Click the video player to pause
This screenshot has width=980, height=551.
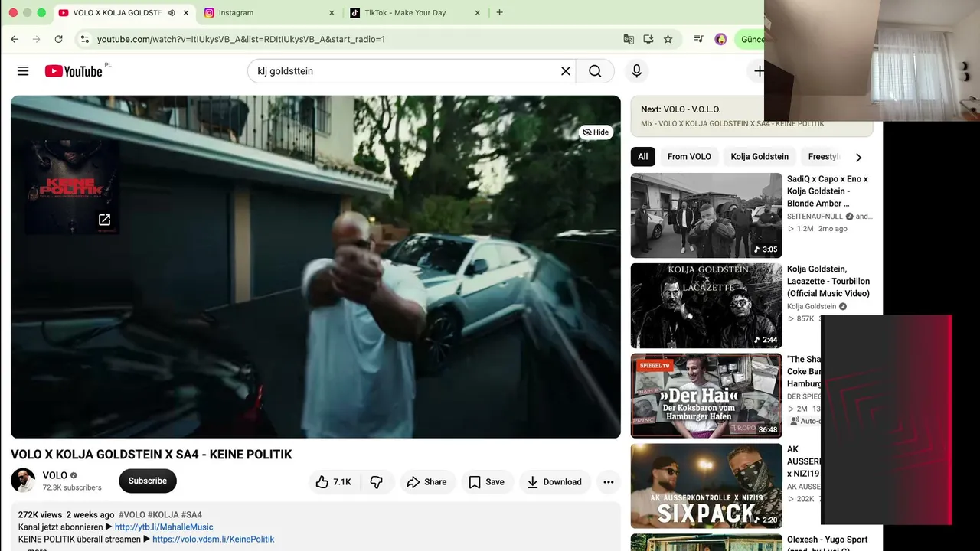315,266
